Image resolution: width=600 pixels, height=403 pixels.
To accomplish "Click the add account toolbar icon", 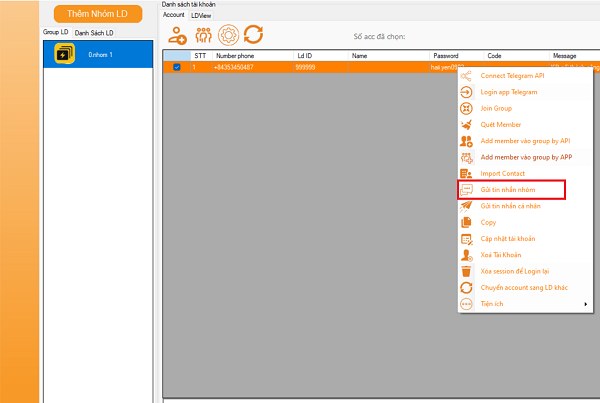I will click(177, 35).
